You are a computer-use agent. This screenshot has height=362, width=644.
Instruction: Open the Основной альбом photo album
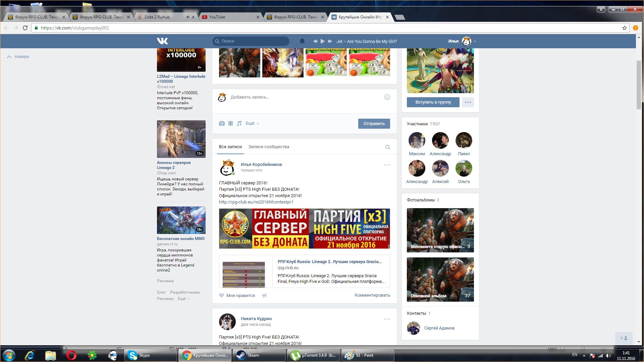pyautogui.click(x=440, y=280)
